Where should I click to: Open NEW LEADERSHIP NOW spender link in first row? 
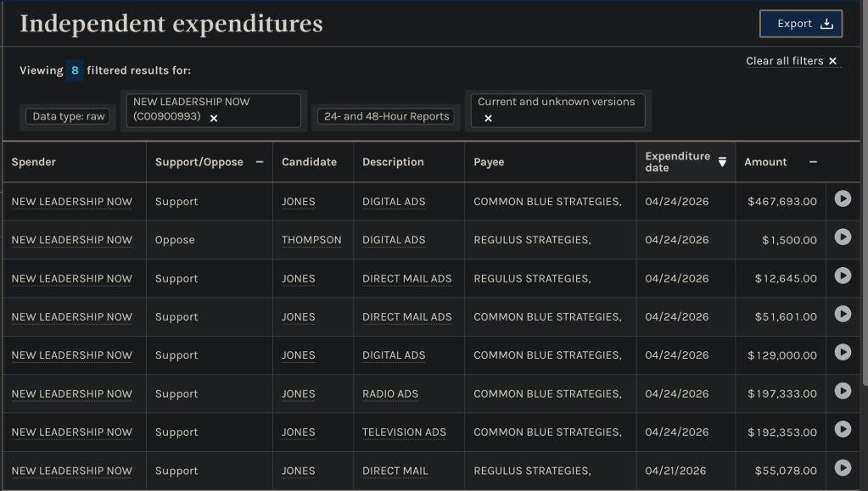[x=71, y=202]
